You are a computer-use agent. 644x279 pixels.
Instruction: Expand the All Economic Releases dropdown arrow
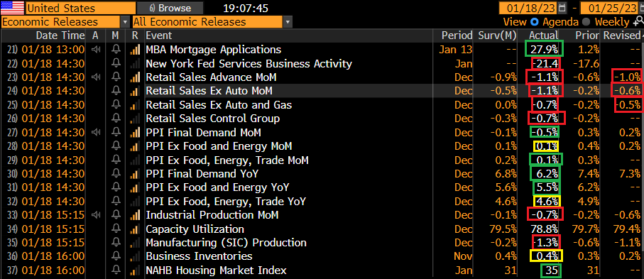(x=288, y=22)
